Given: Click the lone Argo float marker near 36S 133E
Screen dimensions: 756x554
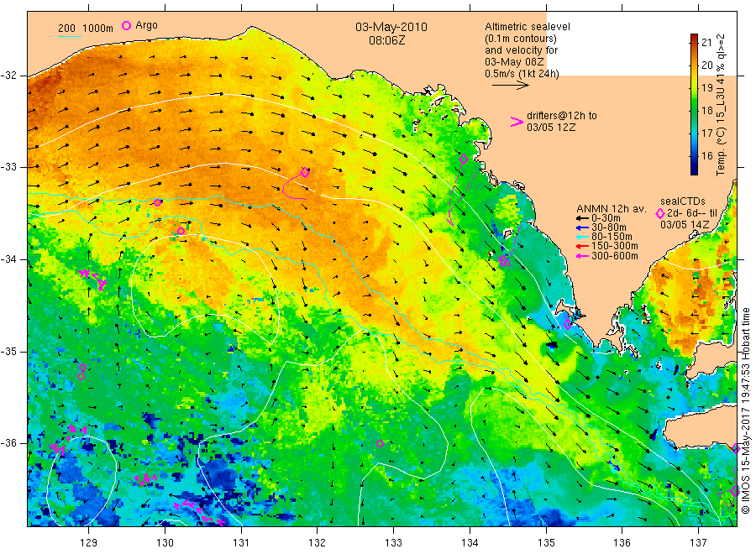Looking at the screenshot, I should 380,444.
